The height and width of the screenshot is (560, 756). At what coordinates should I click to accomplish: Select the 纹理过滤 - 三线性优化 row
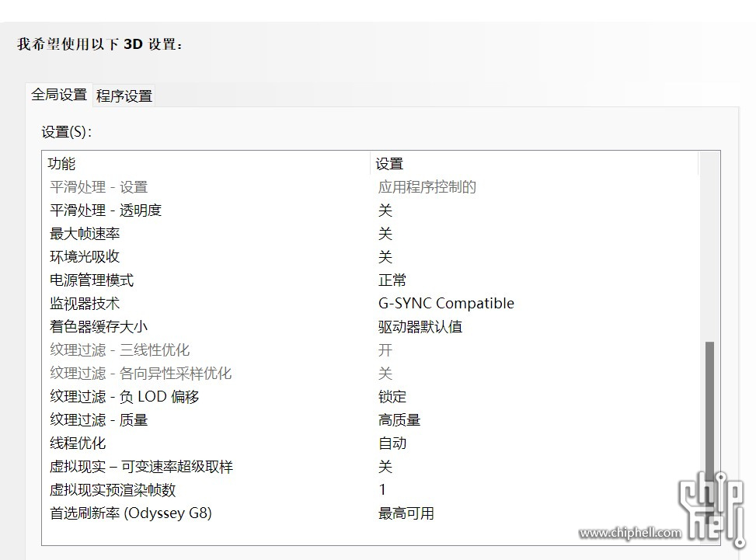(370, 350)
